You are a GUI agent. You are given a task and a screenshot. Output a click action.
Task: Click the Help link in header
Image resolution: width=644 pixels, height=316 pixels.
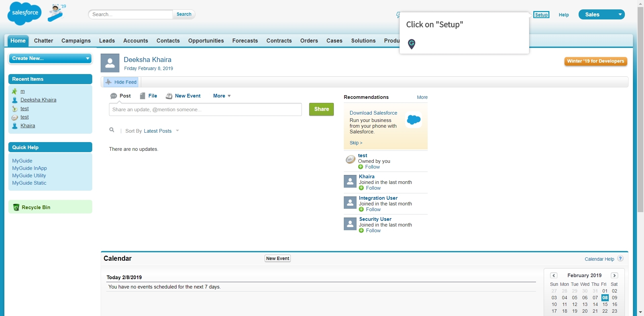pos(564,15)
